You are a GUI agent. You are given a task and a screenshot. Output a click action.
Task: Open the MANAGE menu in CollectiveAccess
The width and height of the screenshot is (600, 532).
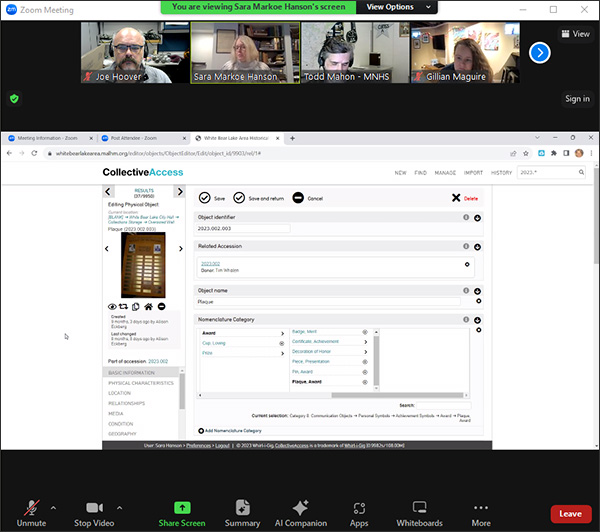coord(445,172)
